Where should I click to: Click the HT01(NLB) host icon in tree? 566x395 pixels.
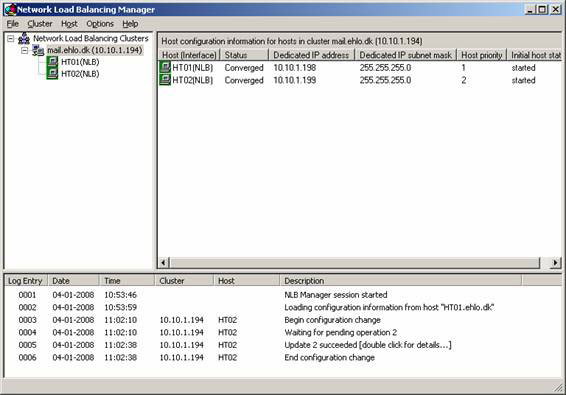point(52,62)
